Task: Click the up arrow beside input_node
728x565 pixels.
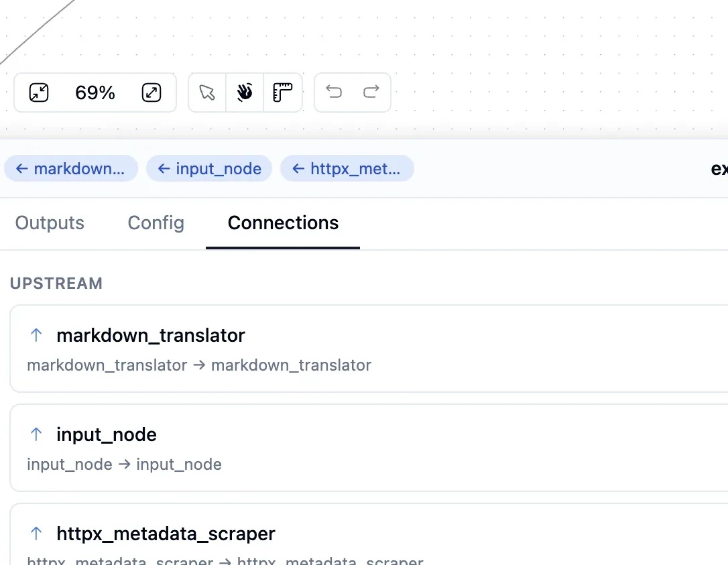Action: coord(36,434)
